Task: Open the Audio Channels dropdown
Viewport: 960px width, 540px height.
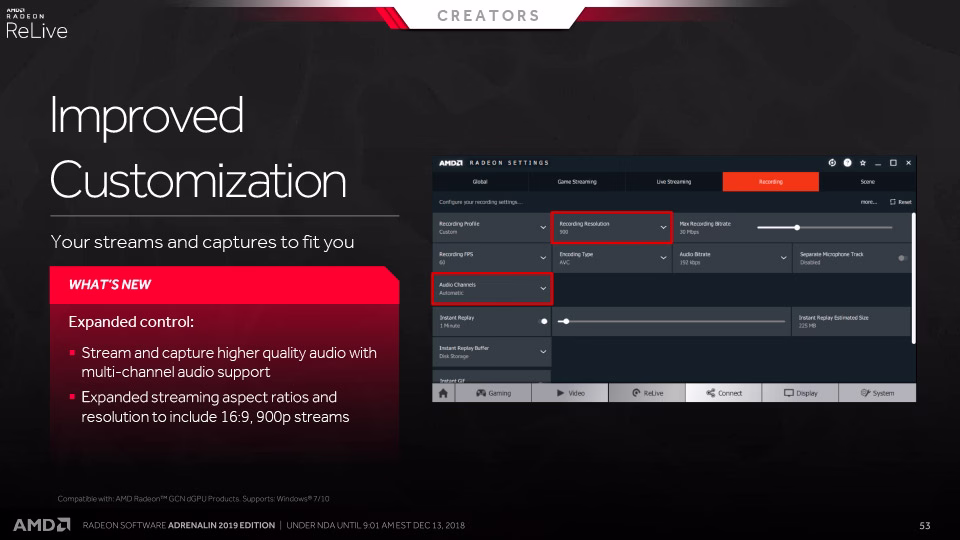Action: coord(492,288)
